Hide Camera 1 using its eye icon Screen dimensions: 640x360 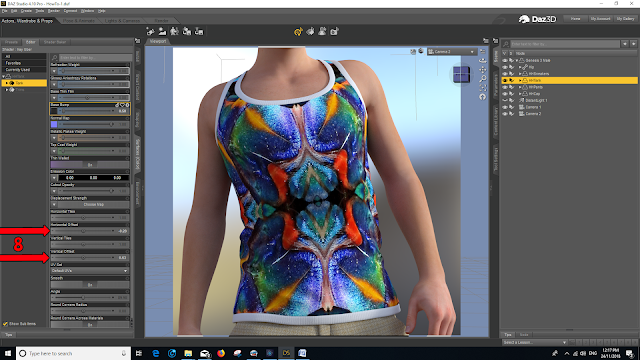point(505,107)
